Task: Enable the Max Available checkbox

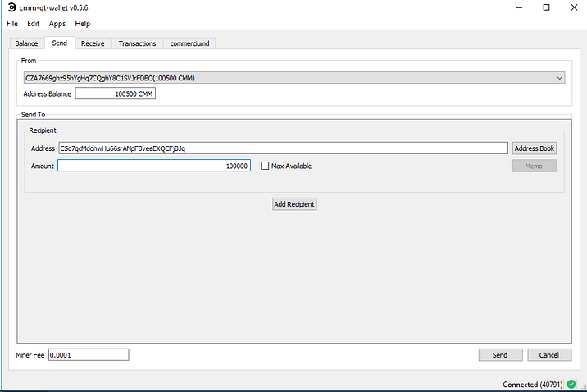Action: pyautogui.click(x=265, y=166)
